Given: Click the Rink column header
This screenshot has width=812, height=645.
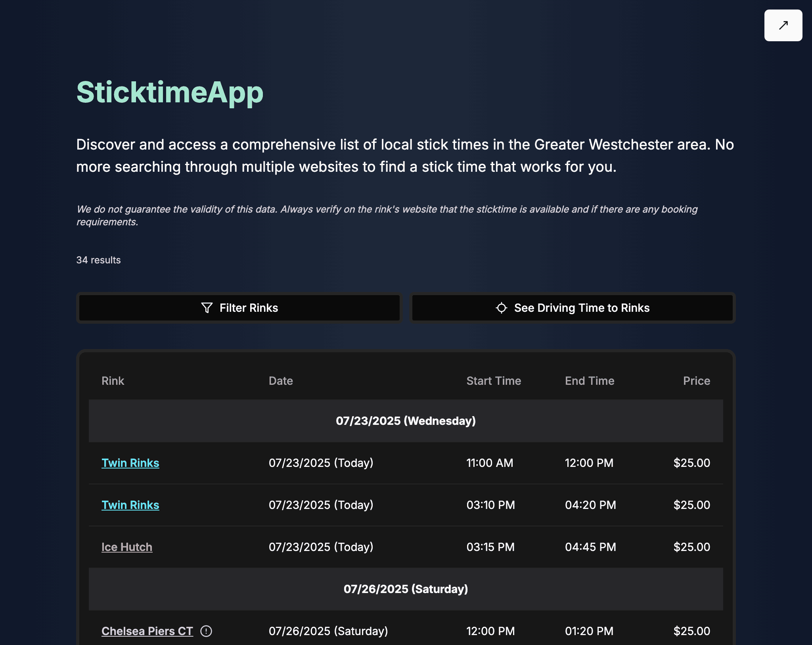Looking at the screenshot, I should [x=113, y=380].
